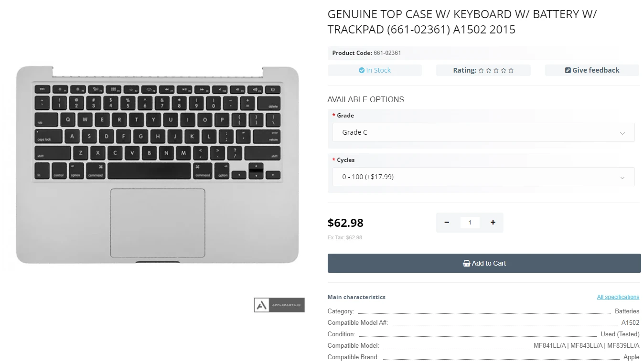Open the Grade selection dropdown
This screenshot has width=643, height=364.
point(483,132)
